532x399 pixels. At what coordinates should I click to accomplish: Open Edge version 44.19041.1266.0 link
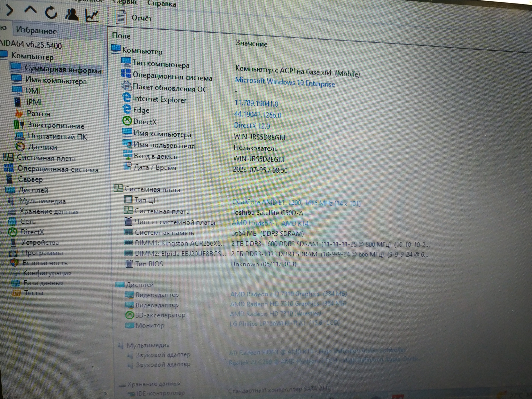258,115
